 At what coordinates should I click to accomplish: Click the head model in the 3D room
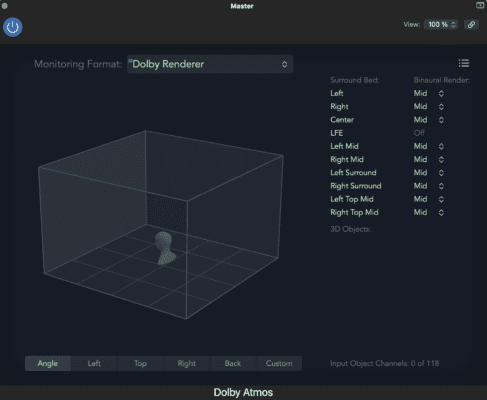pyautogui.click(x=165, y=248)
